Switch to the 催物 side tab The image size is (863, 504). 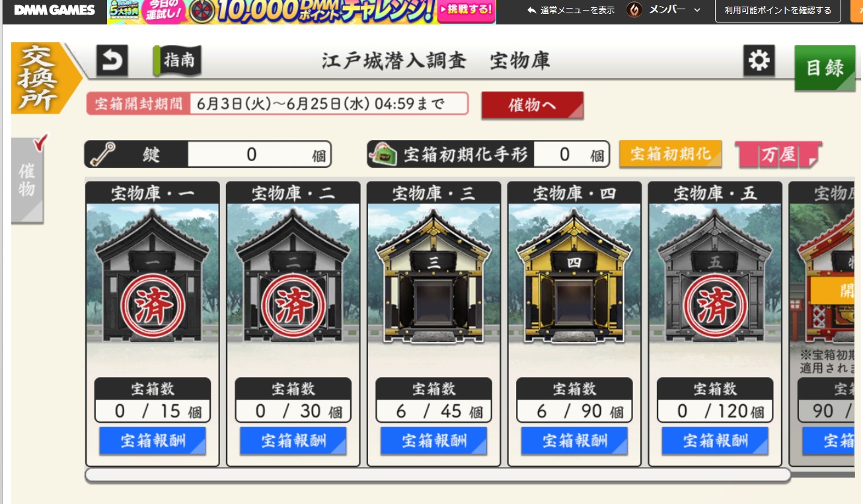[27, 180]
